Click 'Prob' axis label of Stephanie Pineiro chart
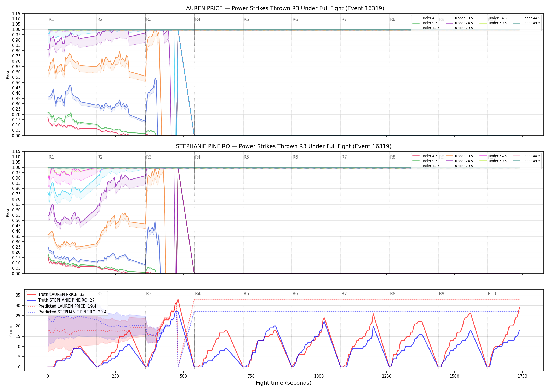Screen dimensions: 549x392 [8, 213]
